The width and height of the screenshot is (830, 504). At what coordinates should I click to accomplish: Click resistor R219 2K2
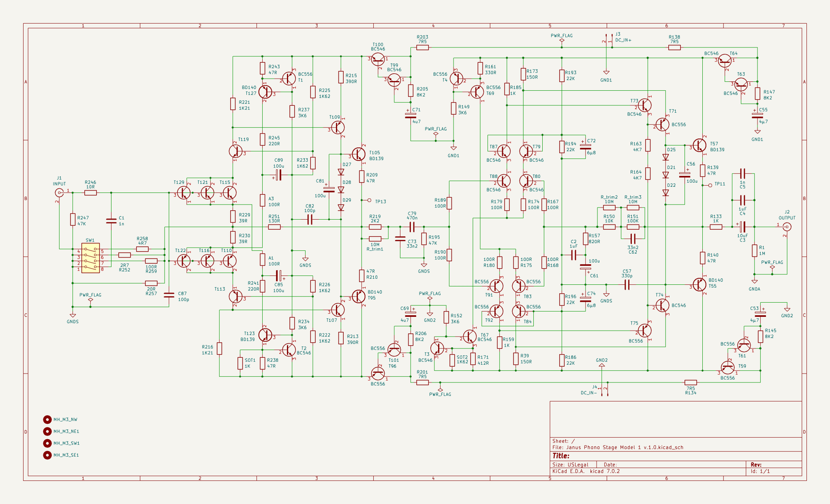point(375,227)
